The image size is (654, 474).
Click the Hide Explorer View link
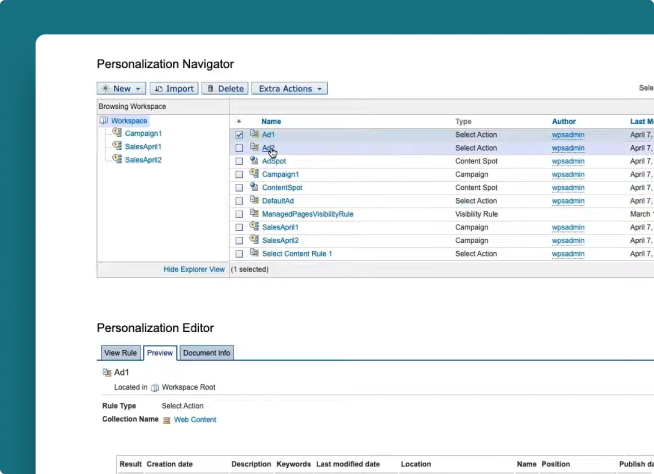pyautogui.click(x=194, y=270)
